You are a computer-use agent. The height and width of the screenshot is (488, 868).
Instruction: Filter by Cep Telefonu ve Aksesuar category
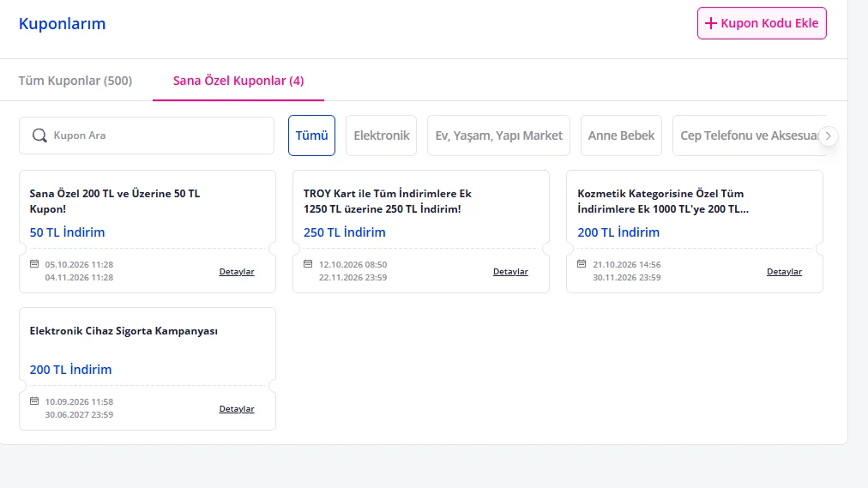tap(749, 136)
